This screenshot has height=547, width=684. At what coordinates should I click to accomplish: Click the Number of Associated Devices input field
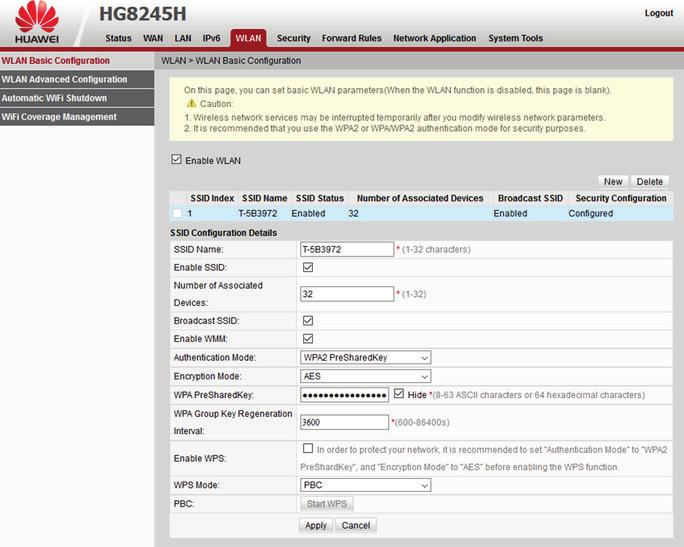347,294
